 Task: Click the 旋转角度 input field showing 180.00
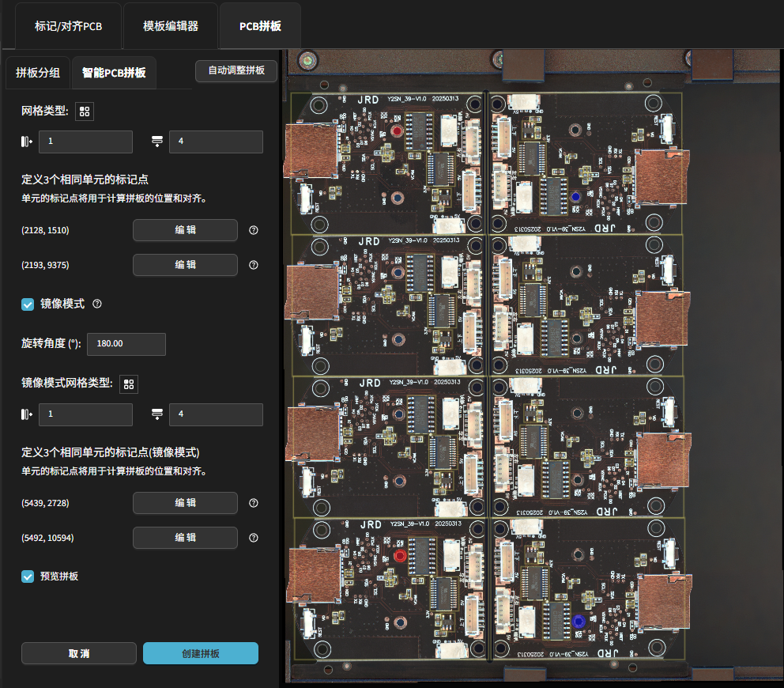coord(126,344)
